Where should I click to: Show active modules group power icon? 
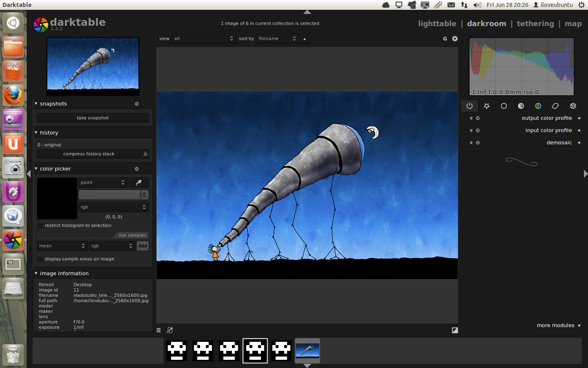[x=470, y=106]
